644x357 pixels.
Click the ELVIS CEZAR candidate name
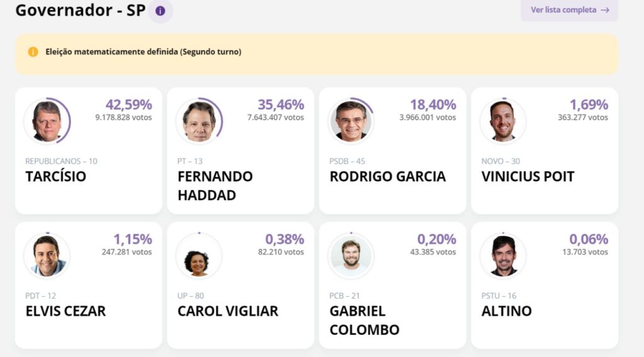(65, 311)
